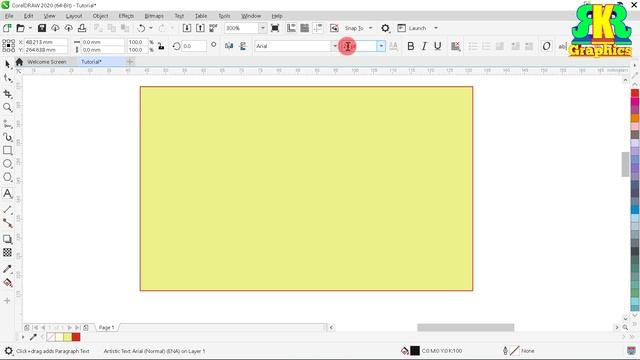Image resolution: width=640 pixels, height=360 pixels.
Task: Toggle italic formatting
Action: [424, 46]
